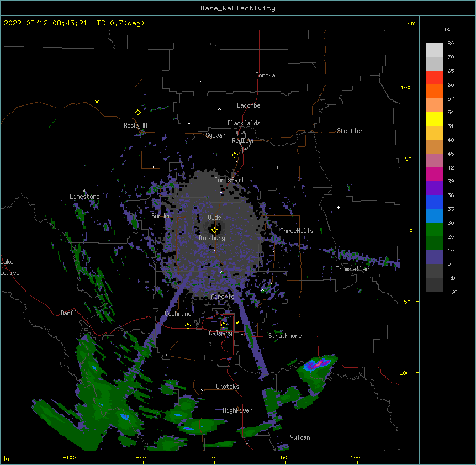The height and width of the screenshot is (465, 476).
Task: Click the yellow diamond marker below Cochrane
Action: [x=188, y=326]
